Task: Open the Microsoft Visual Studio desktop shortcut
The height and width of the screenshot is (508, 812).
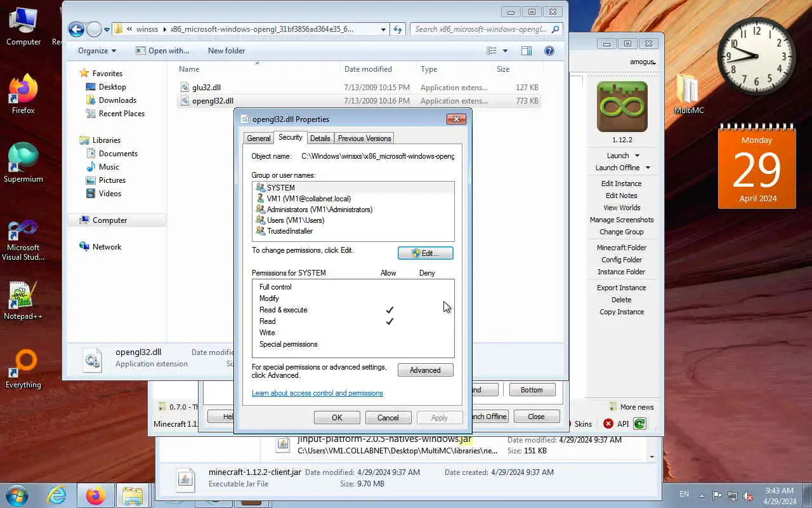Action: pos(23,240)
